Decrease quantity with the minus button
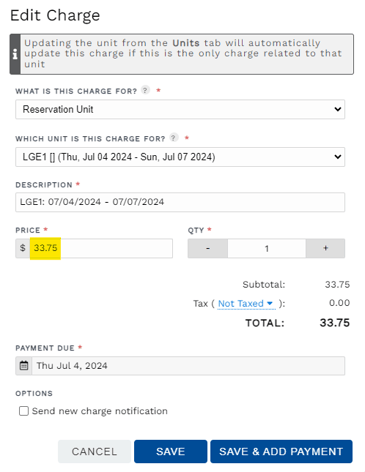Viewport: 365px width, 472px height. [208, 248]
